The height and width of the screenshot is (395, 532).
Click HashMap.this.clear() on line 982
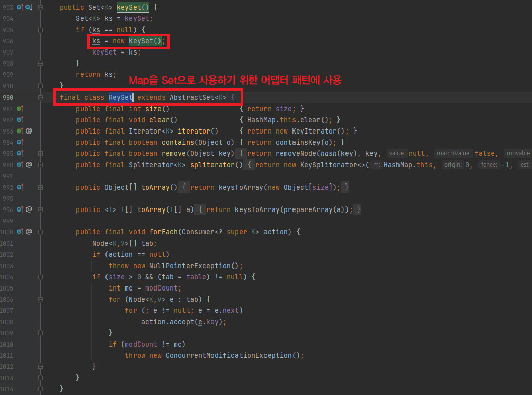tap(287, 120)
